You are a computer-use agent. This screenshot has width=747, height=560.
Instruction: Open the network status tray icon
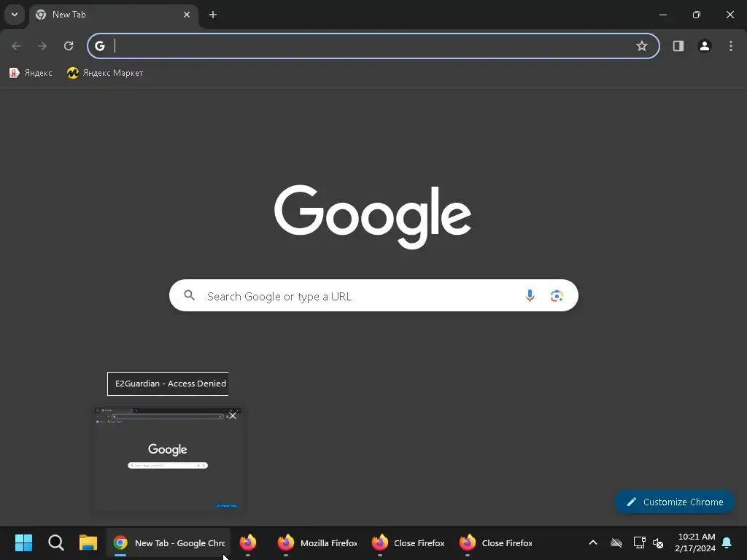pyautogui.click(x=639, y=542)
